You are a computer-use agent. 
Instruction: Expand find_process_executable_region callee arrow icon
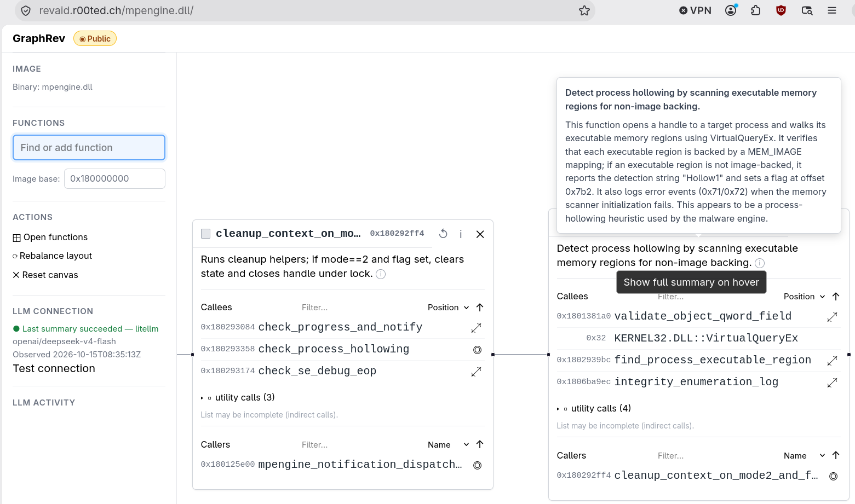832,361
